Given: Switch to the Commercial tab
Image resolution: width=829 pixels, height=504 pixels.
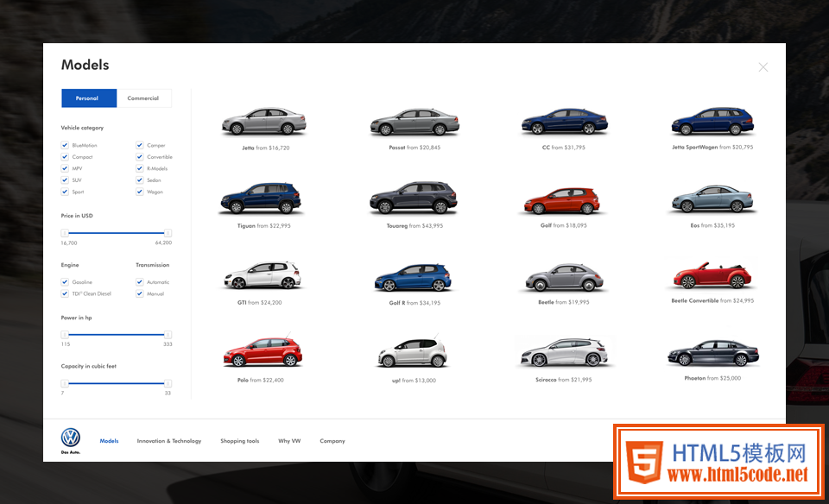Looking at the screenshot, I should (x=144, y=98).
